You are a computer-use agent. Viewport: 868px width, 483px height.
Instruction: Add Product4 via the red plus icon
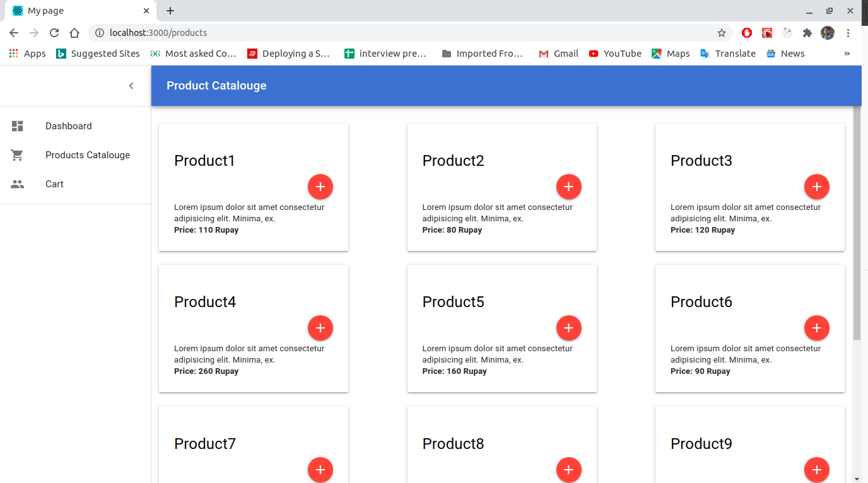click(x=320, y=328)
